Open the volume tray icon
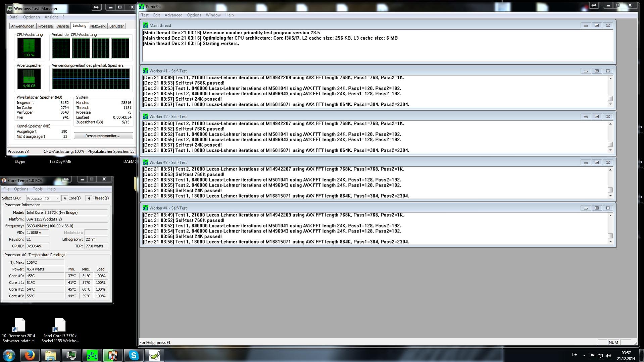 click(608, 355)
